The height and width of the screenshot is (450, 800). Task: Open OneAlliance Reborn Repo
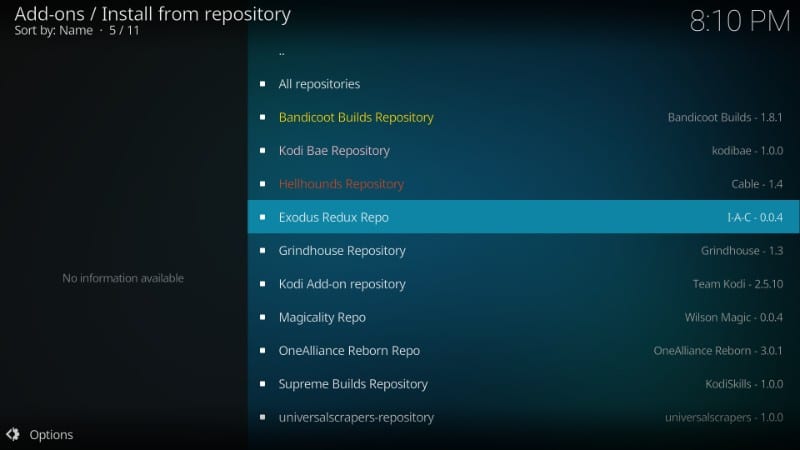click(x=523, y=351)
